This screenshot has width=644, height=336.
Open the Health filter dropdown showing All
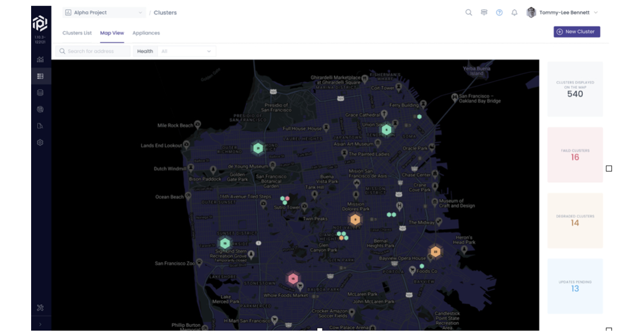pyautogui.click(x=186, y=51)
